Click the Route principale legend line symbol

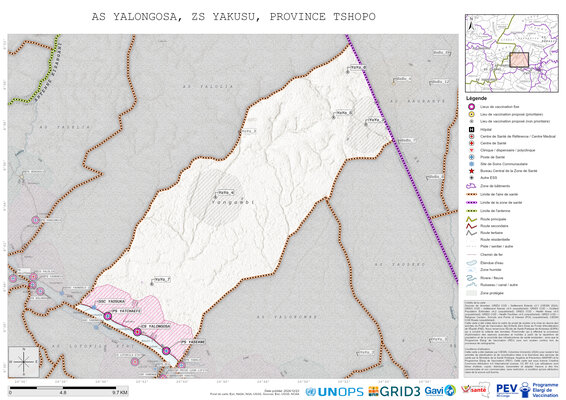tap(471, 219)
